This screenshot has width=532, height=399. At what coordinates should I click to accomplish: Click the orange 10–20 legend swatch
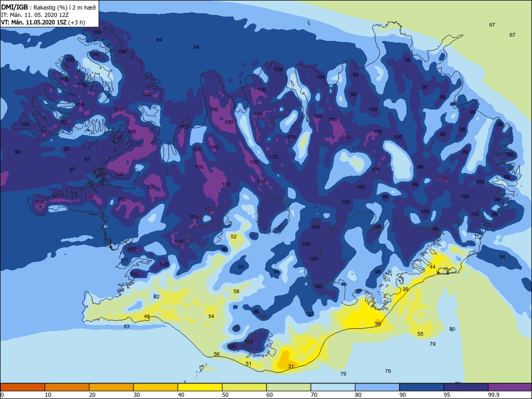click(x=67, y=387)
